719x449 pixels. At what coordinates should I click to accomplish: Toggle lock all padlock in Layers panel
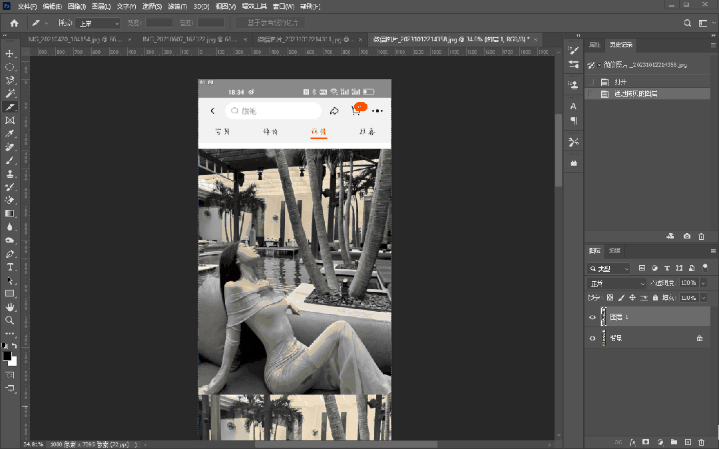pos(655,298)
